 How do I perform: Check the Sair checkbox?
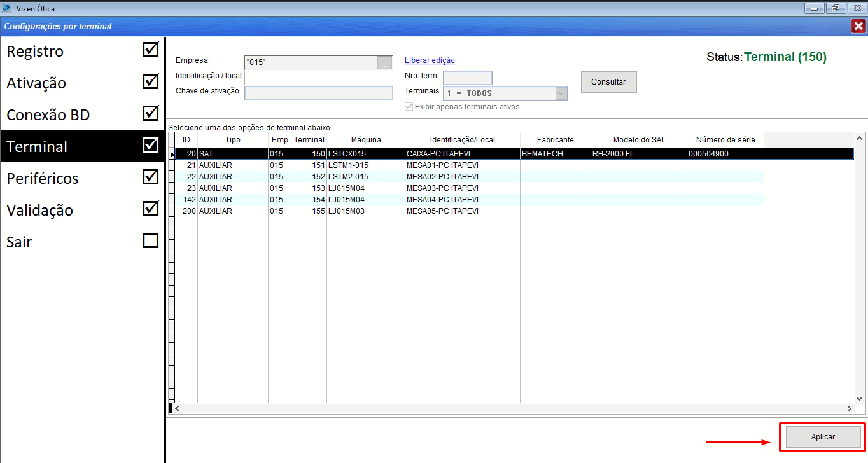[x=151, y=240]
